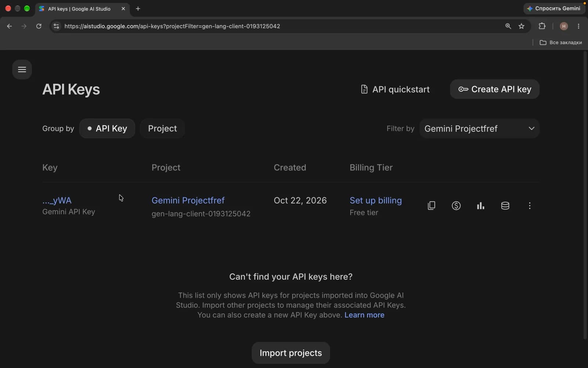Open a new browser tab
The height and width of the screenshot is (368, 588).
coord(138,9)
